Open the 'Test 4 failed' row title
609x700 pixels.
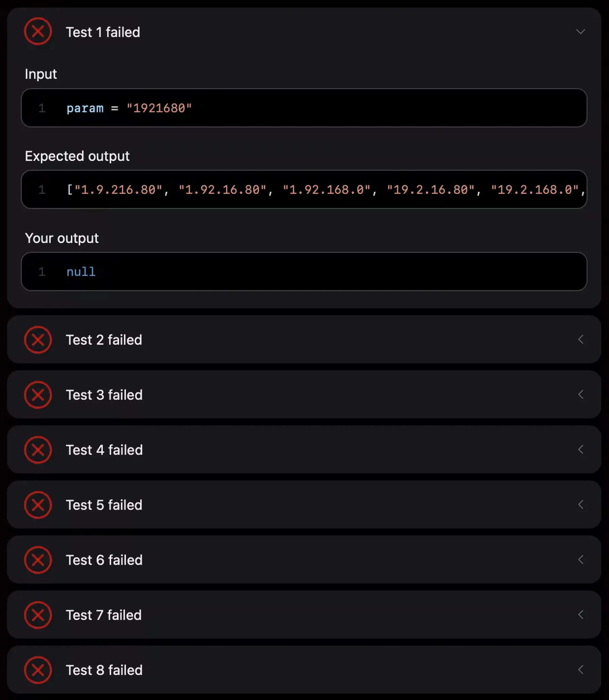tap(104, 450)
